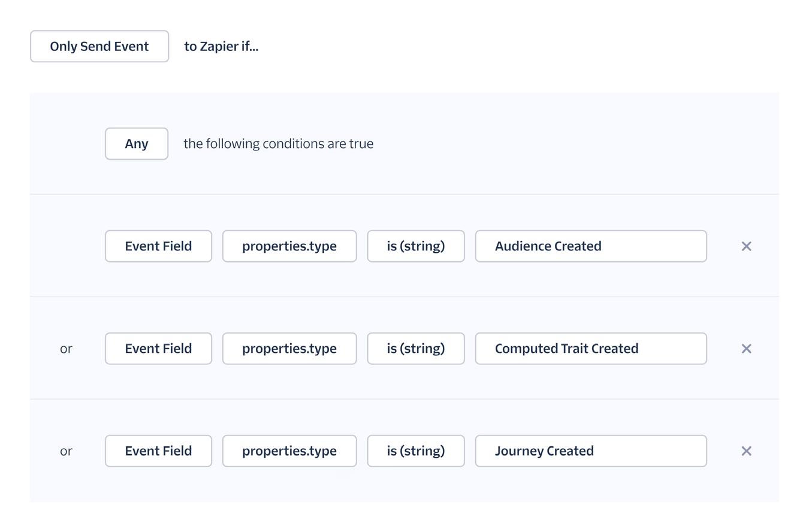Open the Any conditions dropdown
The width and height of the screenshot is (809, 532).
[137, 144]
